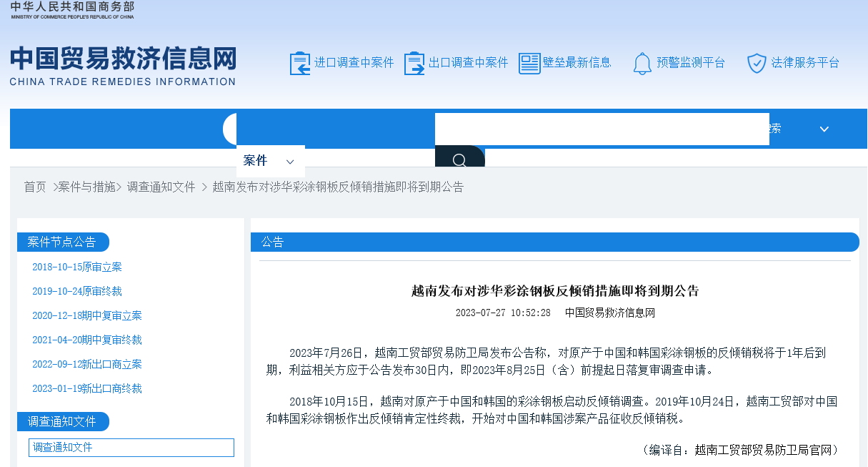Click the 预警监测平台 bell icon
Viewport: 868px width, 467px height.
(x=642, y=64)
